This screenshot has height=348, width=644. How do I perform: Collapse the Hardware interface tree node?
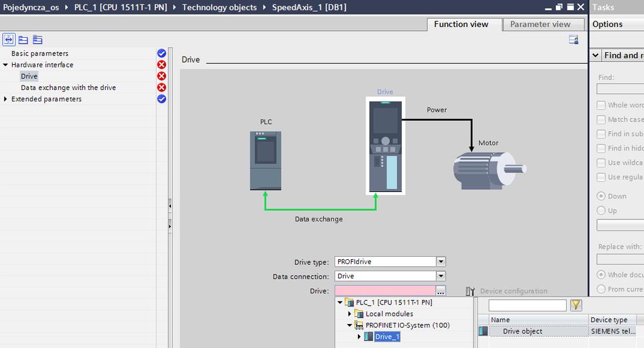coord(5,65)
